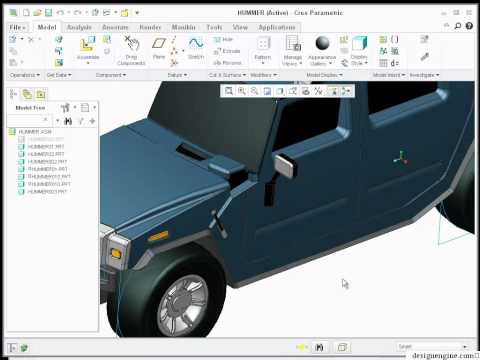
Task: Click the Redo arrow icon
Action: (77, 13)
